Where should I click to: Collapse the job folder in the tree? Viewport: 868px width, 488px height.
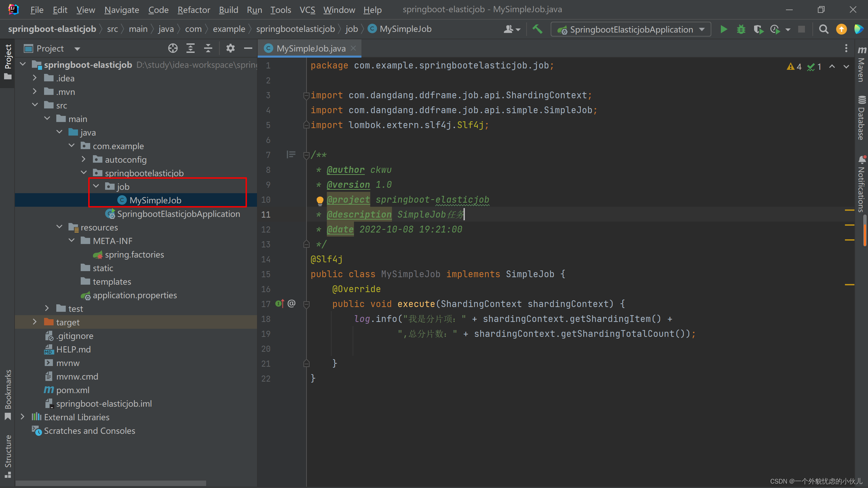coord(96,186)
